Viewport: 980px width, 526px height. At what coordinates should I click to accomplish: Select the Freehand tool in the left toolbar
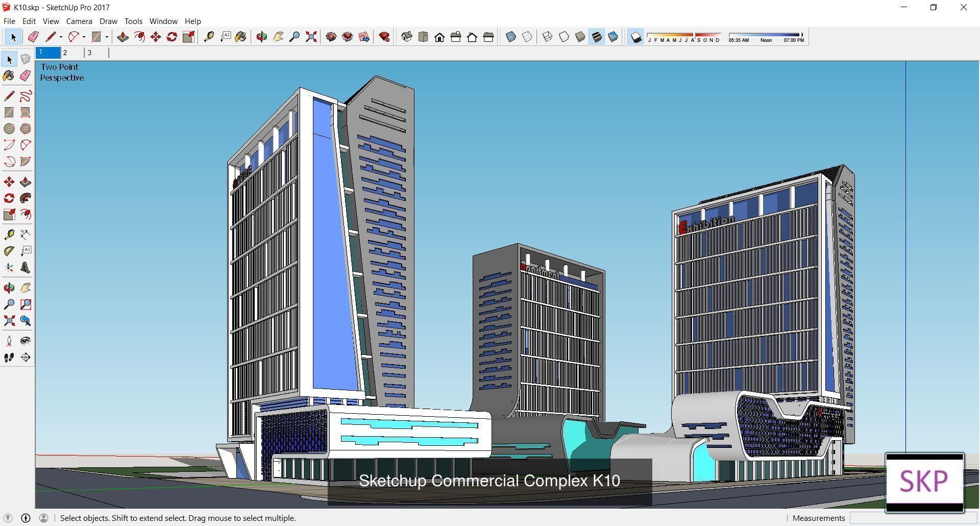(26, 96)
